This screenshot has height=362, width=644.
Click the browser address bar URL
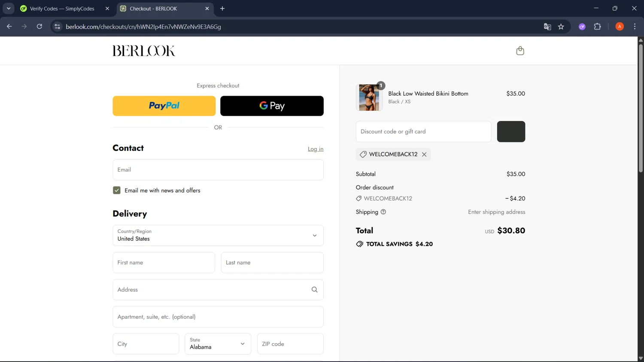[143, 27]
